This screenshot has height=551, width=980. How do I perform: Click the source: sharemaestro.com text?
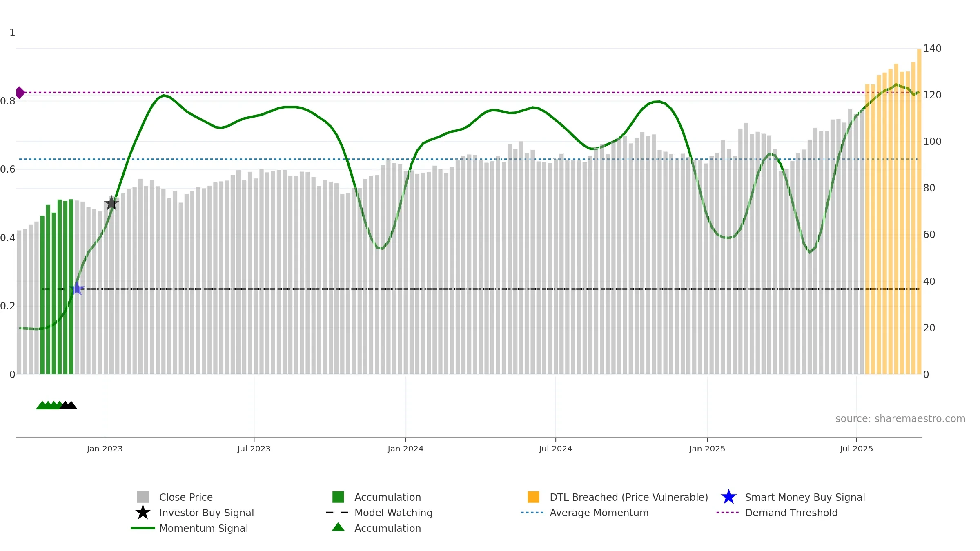(900, 418)
